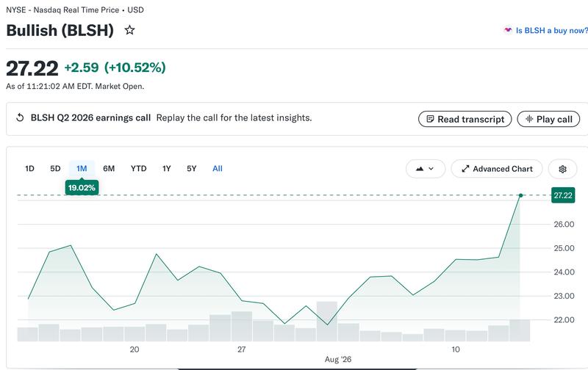Click the 'Aug '26' x-axis label
Screen dimensions: 588x370
[338, 360]
